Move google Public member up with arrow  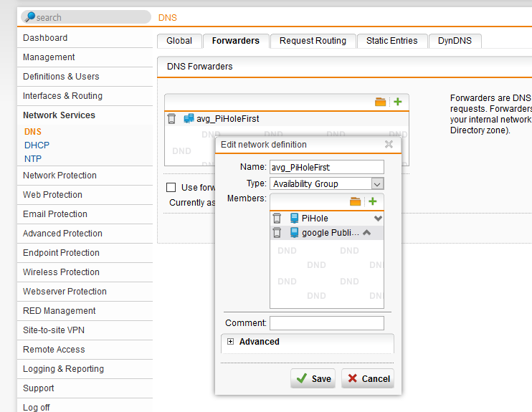pos(366,232)
